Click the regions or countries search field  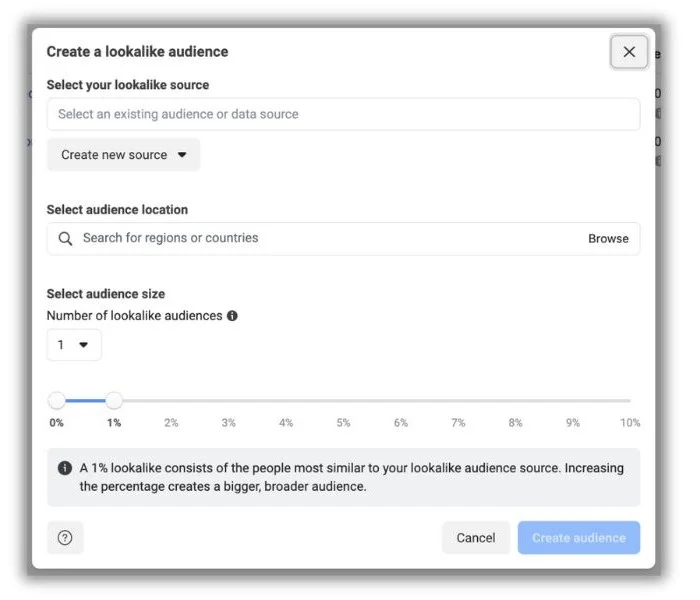(343, 238)
